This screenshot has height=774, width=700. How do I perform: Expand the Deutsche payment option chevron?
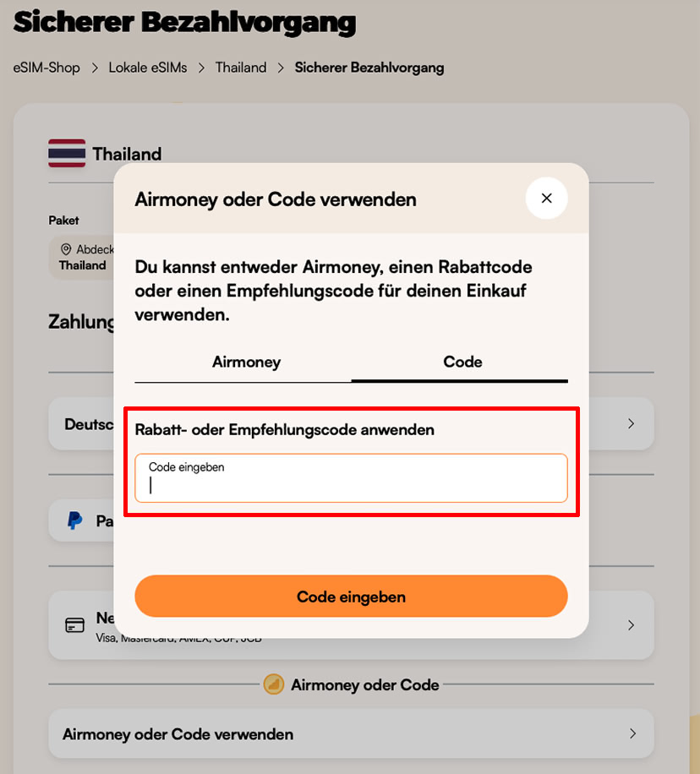point(631,424)
